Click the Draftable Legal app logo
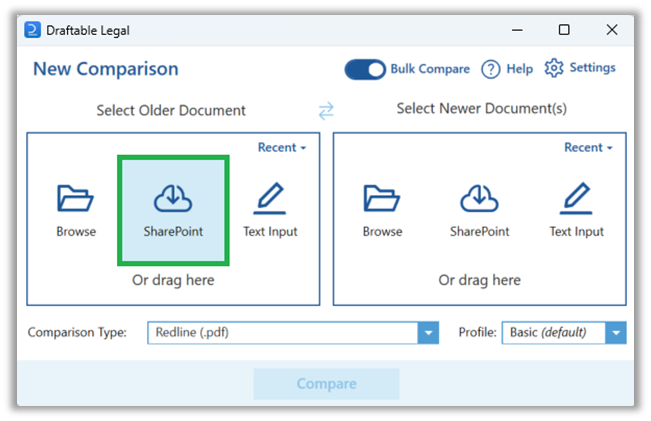The image size is (651, 421). click(32, 30)
